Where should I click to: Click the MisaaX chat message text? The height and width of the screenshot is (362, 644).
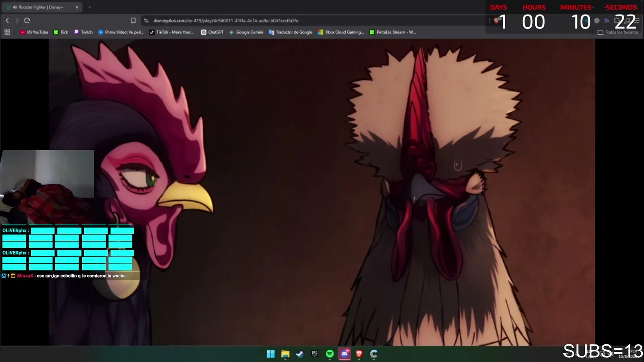point(81,276)
